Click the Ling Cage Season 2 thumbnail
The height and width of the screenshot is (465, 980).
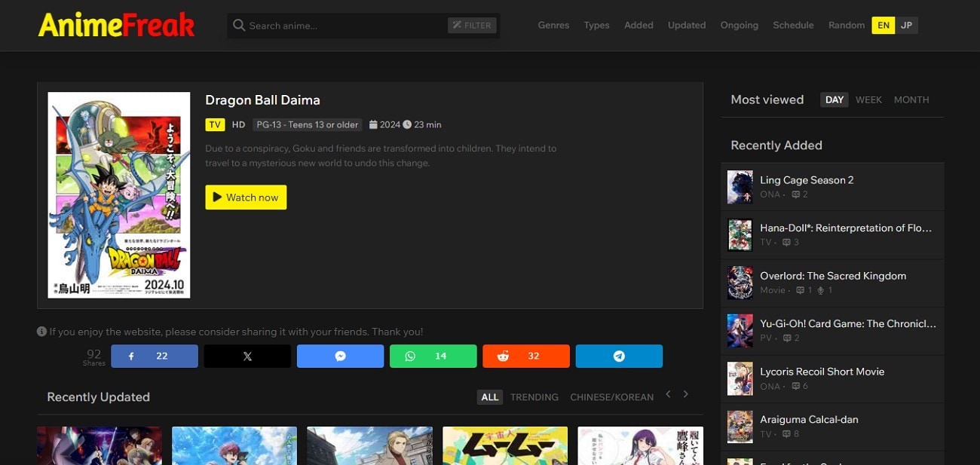point(740,187)
